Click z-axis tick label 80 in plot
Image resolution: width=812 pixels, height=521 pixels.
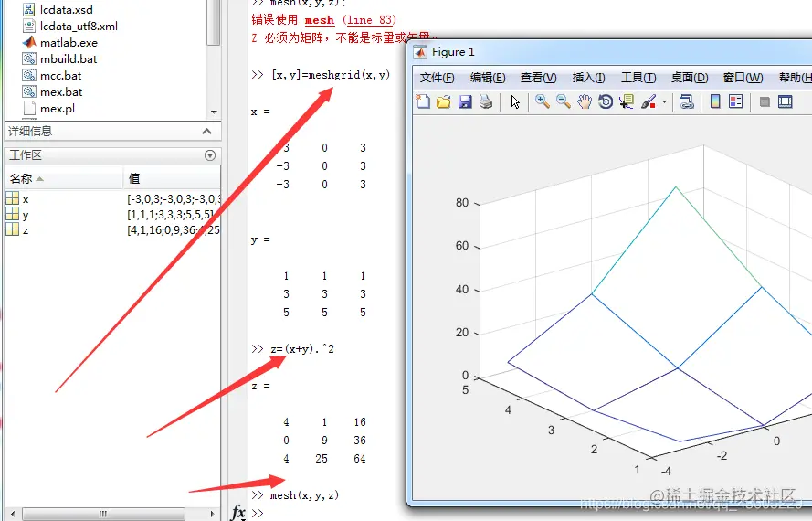[x=462, y=203]
